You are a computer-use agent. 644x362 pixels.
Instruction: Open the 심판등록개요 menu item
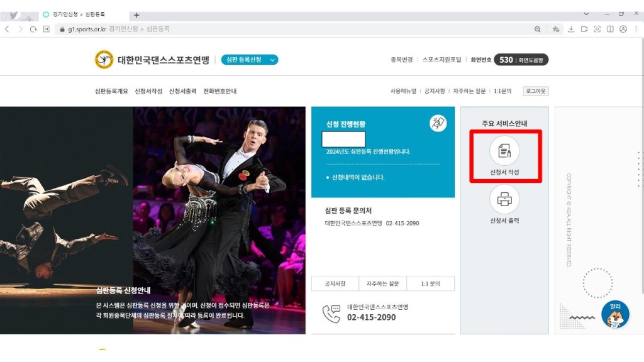tap(111, 91)
